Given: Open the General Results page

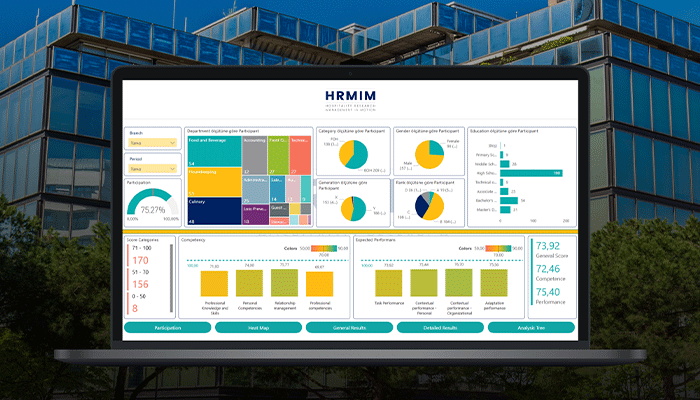Looking at the screenshot, I should (x=349, y=327).
